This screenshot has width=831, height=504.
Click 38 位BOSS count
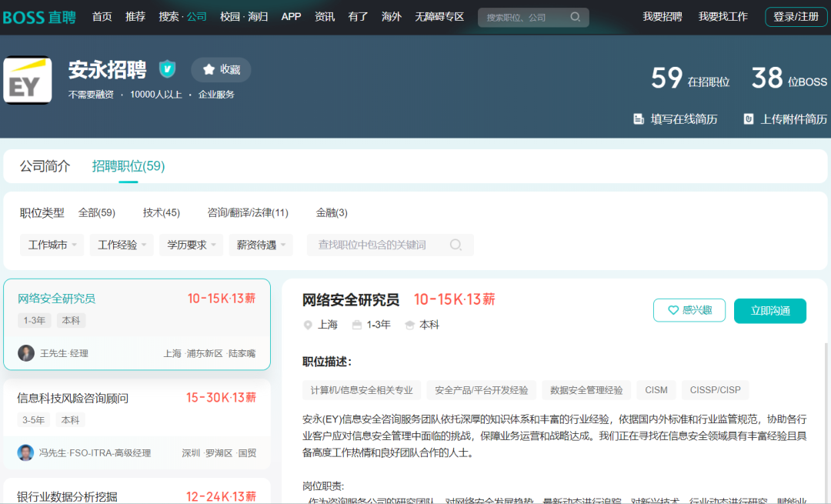789,78
